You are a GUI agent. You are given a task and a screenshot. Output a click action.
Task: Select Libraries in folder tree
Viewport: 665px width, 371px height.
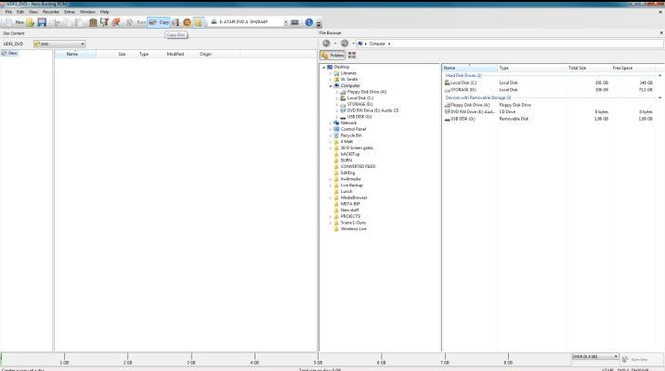[348, 73]
